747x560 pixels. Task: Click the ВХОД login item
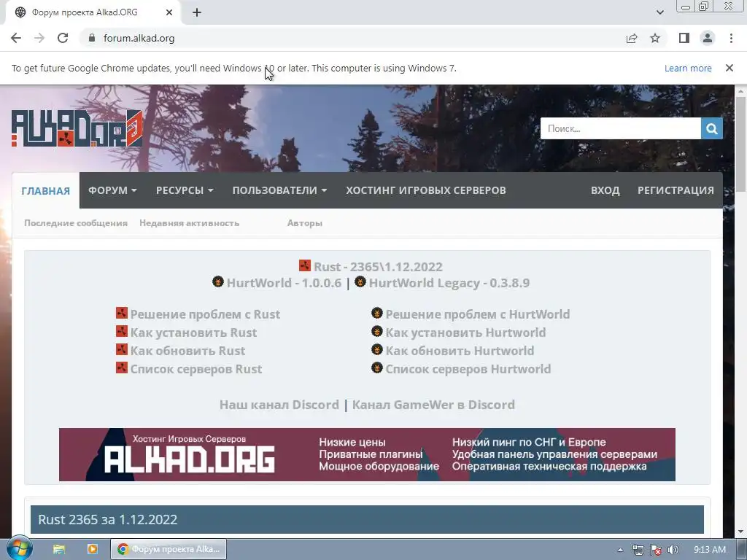[605, 190]
